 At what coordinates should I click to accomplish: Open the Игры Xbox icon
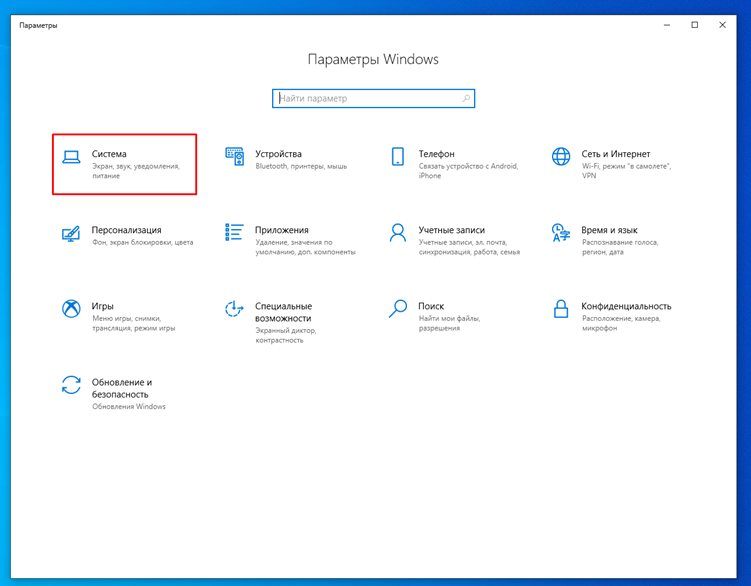tap(71, 309)
